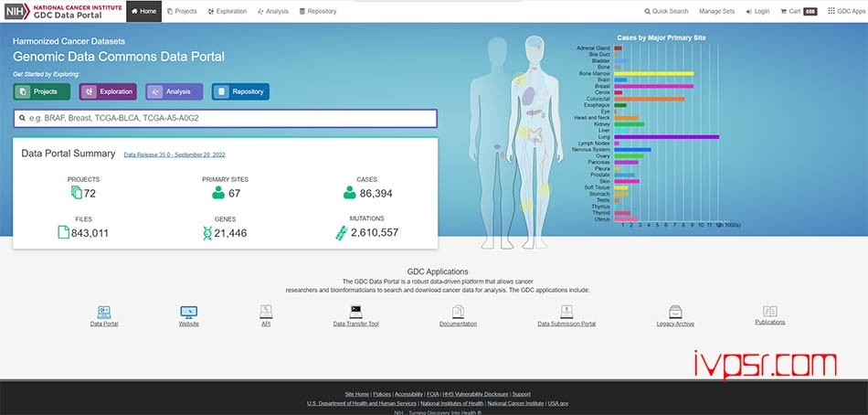Click the purple Exploration button
The image size is (868, 415).
point(108,91)
